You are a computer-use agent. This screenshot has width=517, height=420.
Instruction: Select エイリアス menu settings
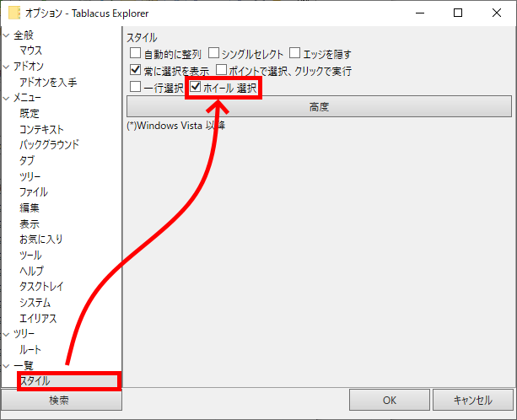pyautogui.click(x=38, y=319)
